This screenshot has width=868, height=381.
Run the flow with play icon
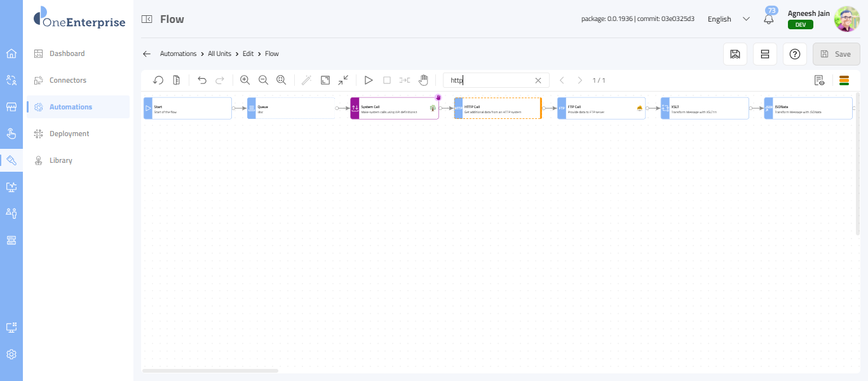tap(368, 80)
